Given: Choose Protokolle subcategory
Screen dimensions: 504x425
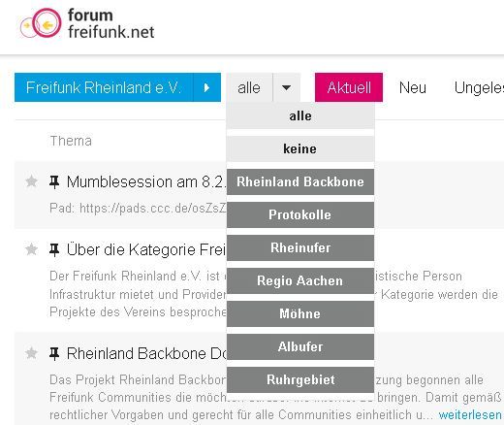Looking at the screenshot, I should [x=300, y=214].
